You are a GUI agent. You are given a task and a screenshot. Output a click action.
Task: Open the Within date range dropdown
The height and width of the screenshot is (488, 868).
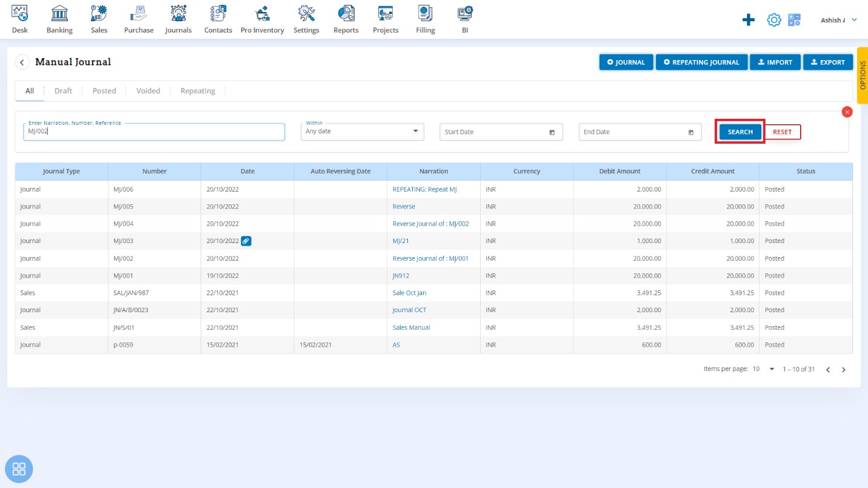pyautogui.click(x=362, y=132)
